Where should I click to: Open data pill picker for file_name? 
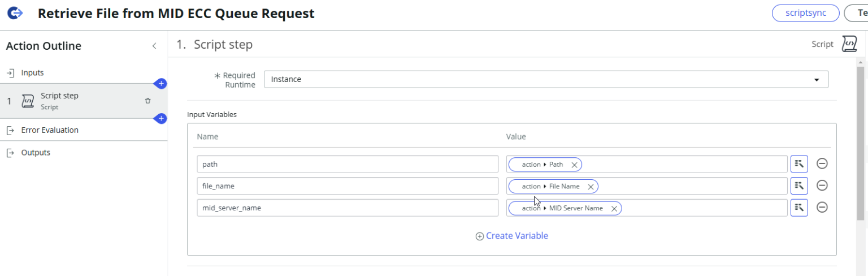[x=799, y=186]
